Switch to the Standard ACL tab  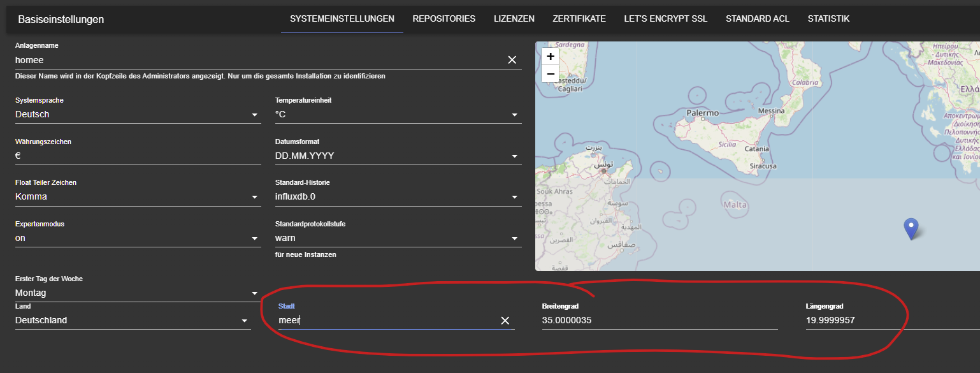[758, 19]
